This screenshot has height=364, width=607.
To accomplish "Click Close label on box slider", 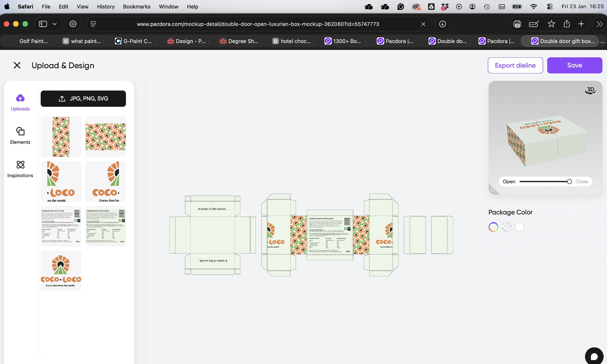I will [582, 181].
